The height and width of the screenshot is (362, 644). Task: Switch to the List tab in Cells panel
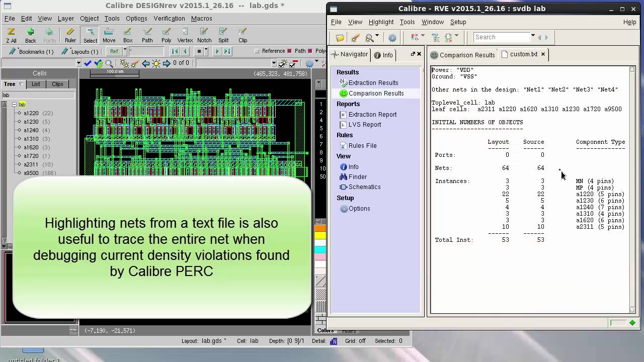tap(36, 84)
